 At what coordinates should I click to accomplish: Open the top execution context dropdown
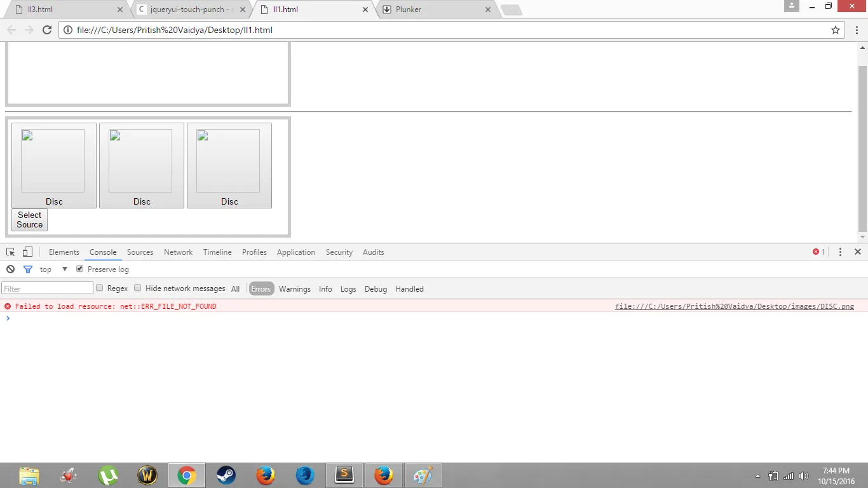pyautogui.click(x=54, y=269)
